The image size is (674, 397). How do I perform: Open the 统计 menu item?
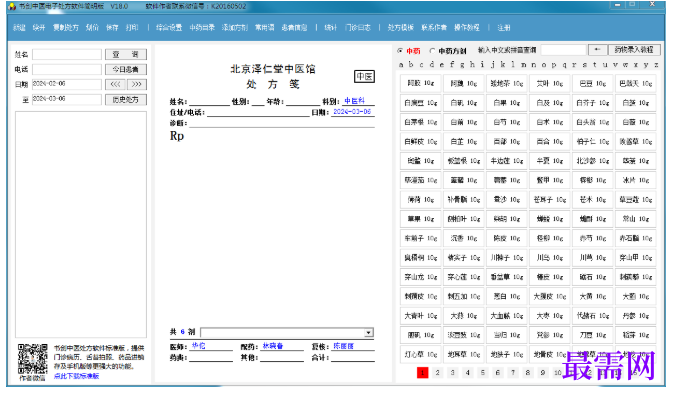tap(331, 27)
